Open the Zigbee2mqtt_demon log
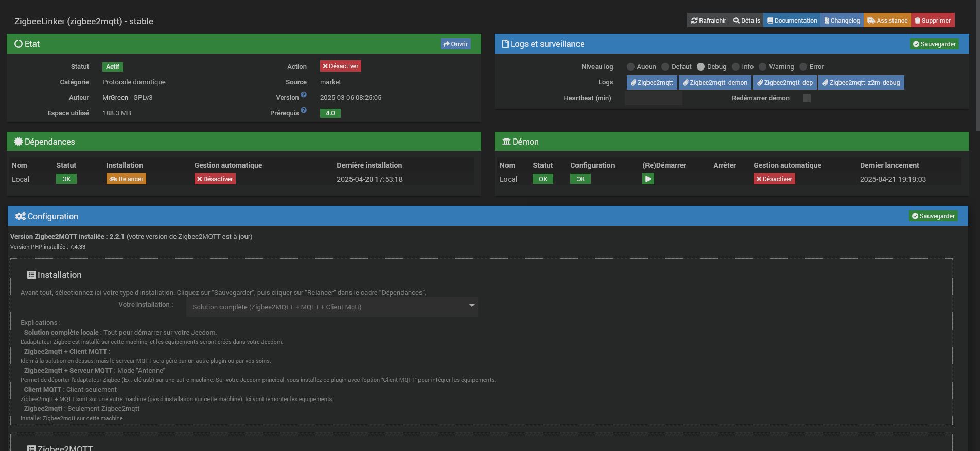980x451 pixels. pos(715,83)
